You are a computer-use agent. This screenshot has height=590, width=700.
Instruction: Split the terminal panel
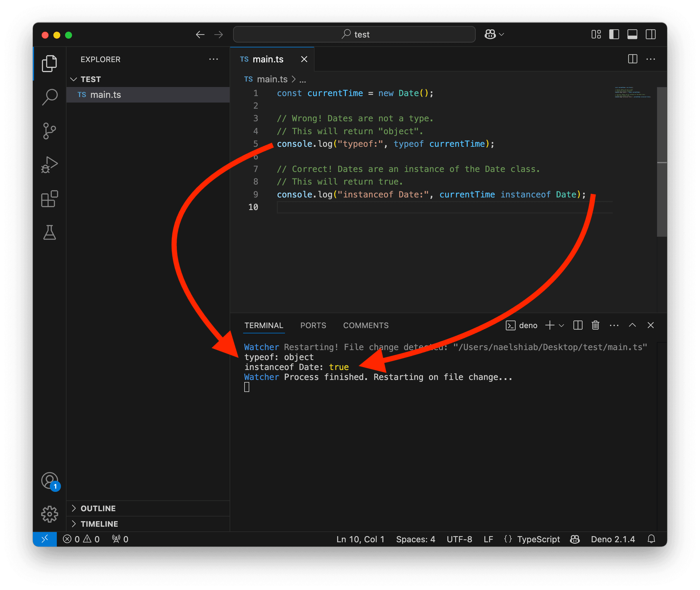pyautogui.click(x=578, y=325)
